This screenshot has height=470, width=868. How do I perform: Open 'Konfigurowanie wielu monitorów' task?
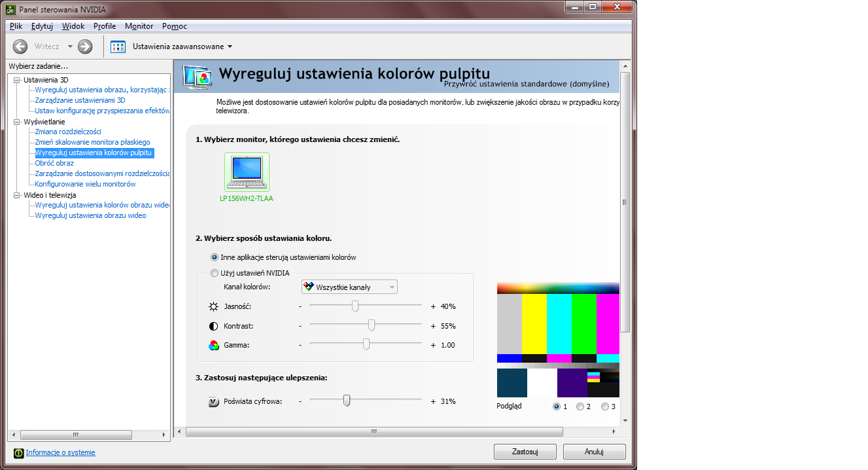pyautogui.click(x=85, y=184)
